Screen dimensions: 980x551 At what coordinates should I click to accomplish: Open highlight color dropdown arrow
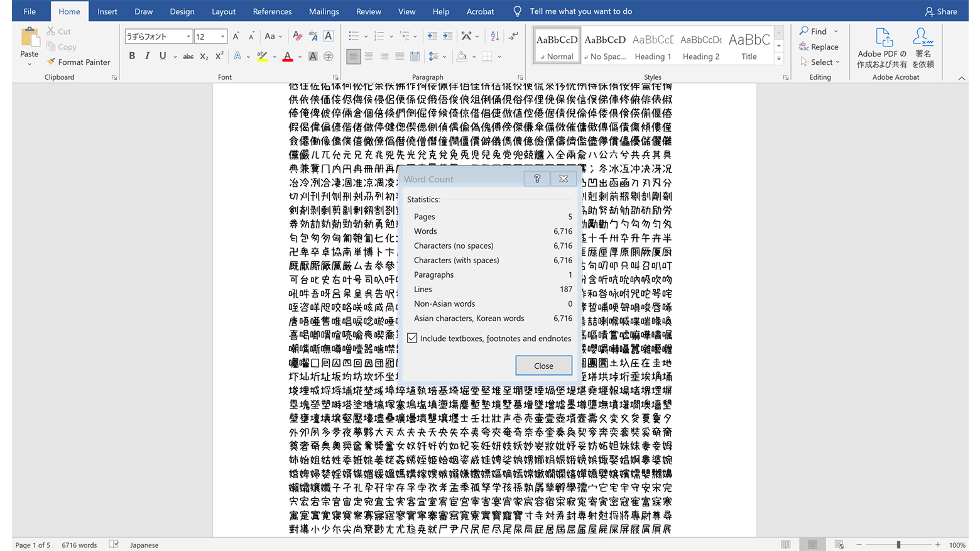point(275,57)
